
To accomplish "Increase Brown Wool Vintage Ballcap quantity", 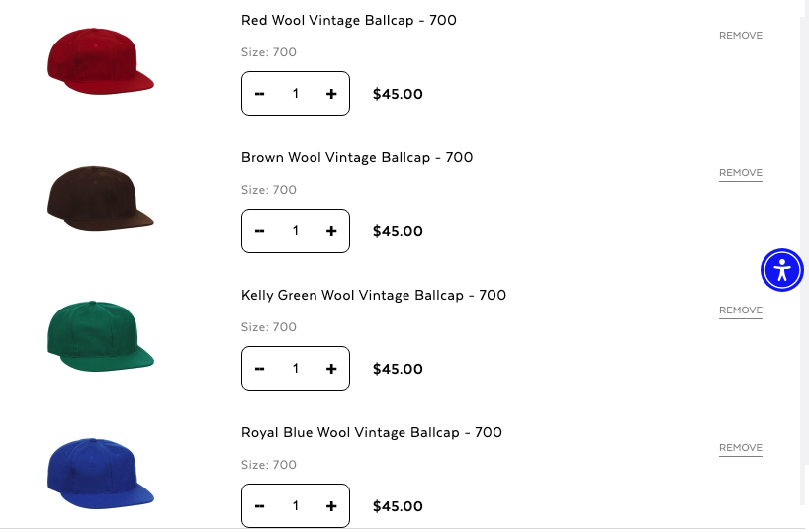I will (331, 231).
